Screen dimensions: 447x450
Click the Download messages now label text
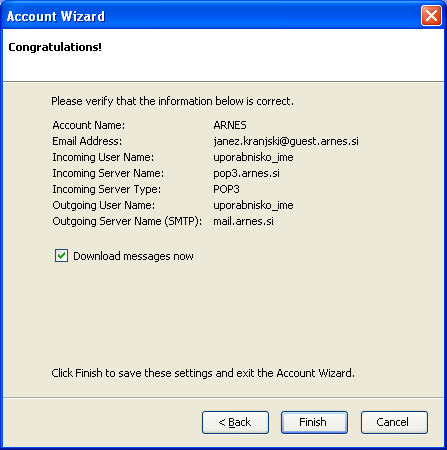coord(133,256)
